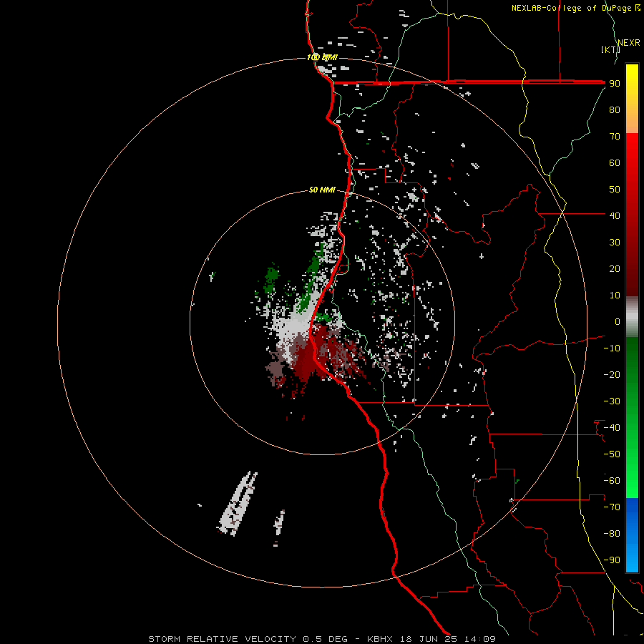This screenshot has width=644, height=644.
Task: Click the 30 value on velocity scale
Action: 615,243
